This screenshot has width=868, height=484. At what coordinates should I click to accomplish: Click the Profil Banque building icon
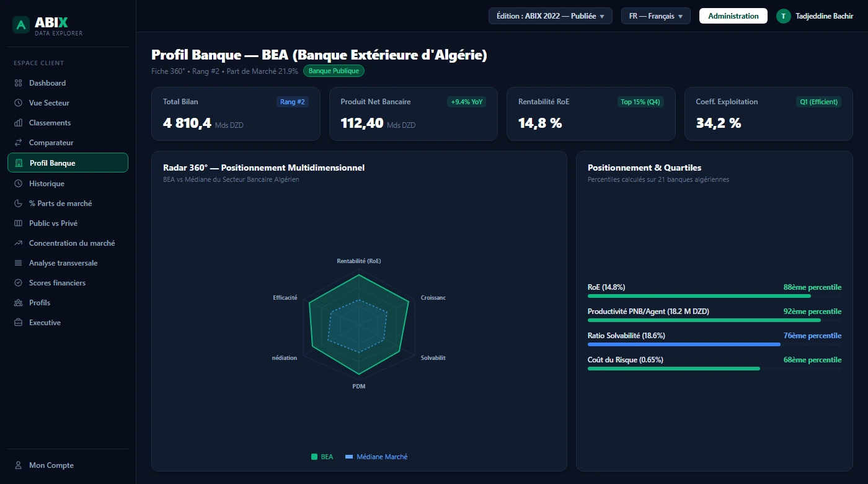[x=19, y=163]
